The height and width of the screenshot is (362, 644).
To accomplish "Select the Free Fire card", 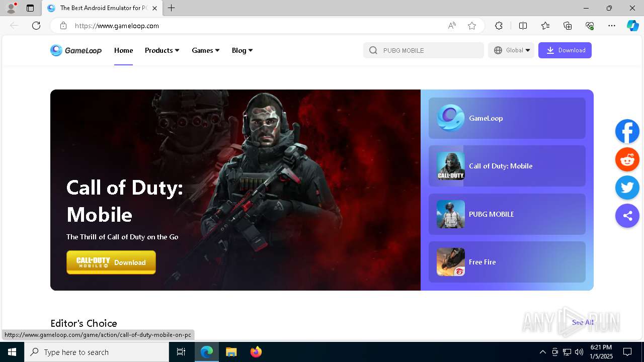I will coord(507,262).
